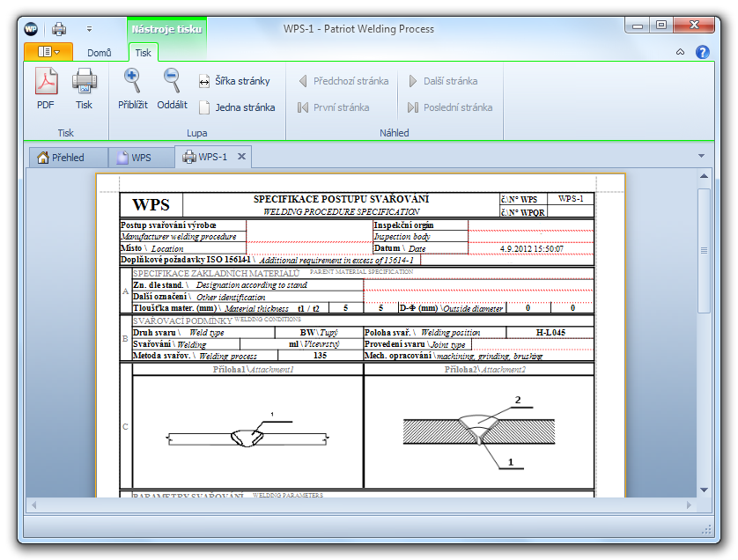Click the Příloha2 attachment weld drawing
The width and height of the screenshot is (738, 560).
(x=479, y=431)
